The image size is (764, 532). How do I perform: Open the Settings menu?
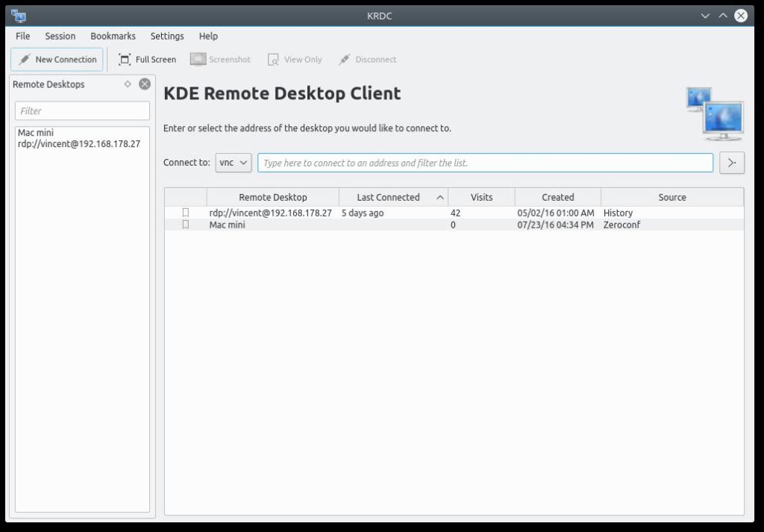pos(167,36)
